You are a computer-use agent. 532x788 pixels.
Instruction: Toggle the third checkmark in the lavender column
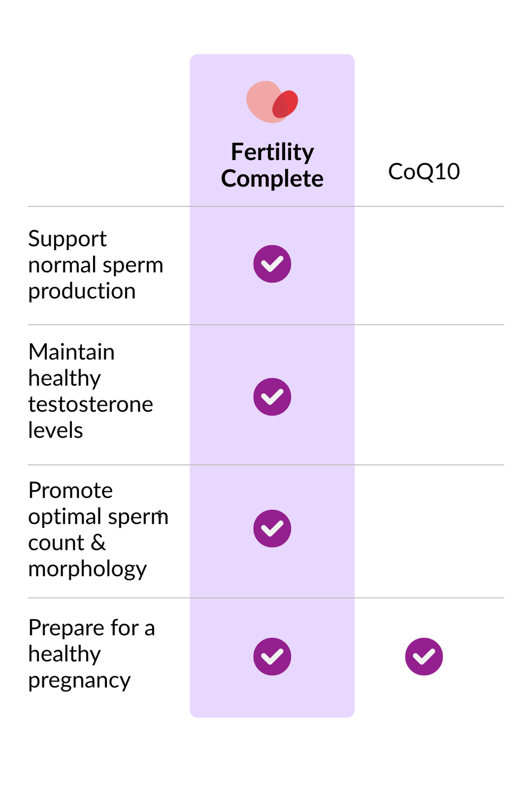click(272, 528)
